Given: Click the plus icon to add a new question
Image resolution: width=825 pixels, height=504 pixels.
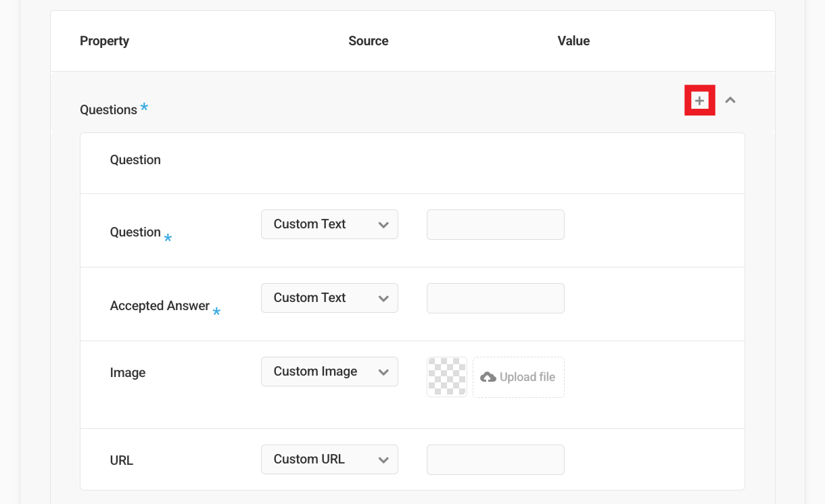Looking at the screenshot, I should [699, 100].
